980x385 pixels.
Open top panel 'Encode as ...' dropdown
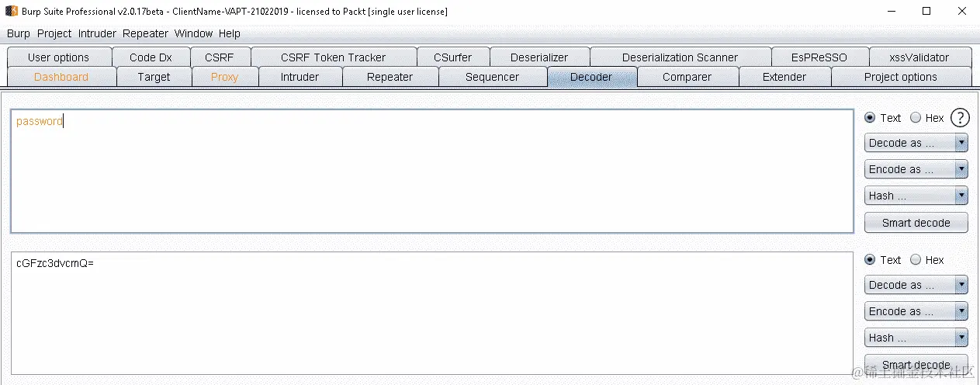916,169
